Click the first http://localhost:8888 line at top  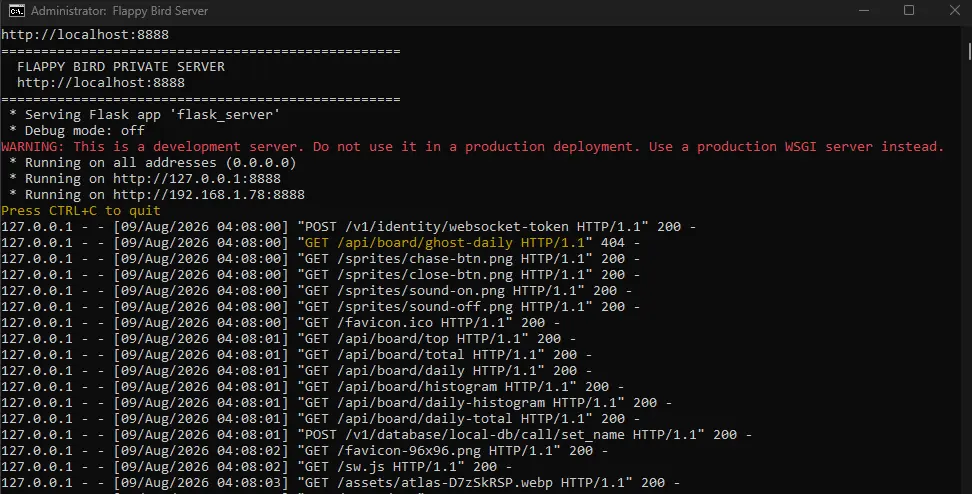coord(85,35)
